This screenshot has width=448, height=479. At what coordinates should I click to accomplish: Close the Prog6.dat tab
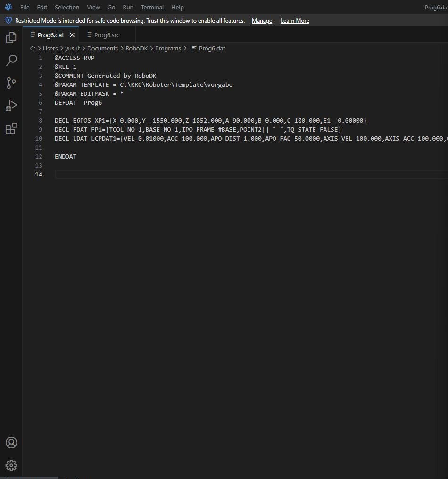click(72, 35)
